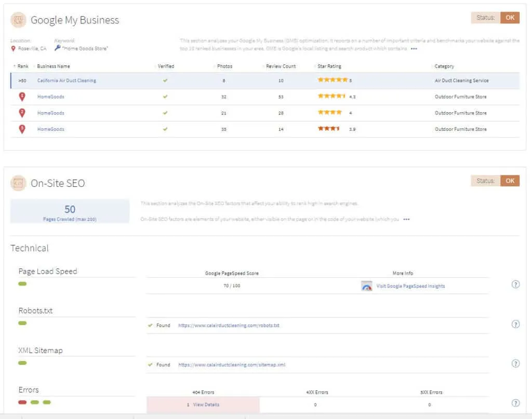Open the robots.txt URL link
The image size is (532, 419).
[x=229, y=326]
